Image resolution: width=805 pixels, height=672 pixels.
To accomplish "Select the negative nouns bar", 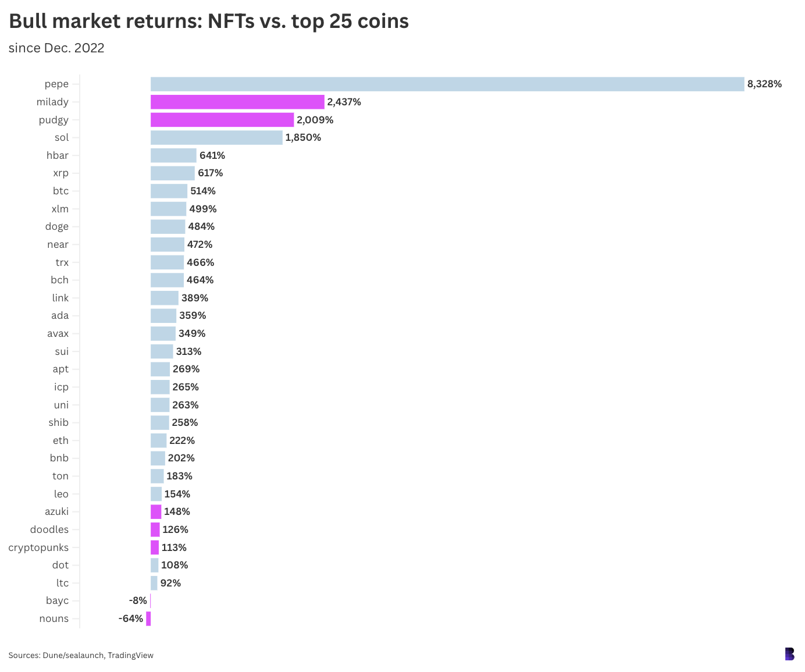I will click(x=148, y=619).
